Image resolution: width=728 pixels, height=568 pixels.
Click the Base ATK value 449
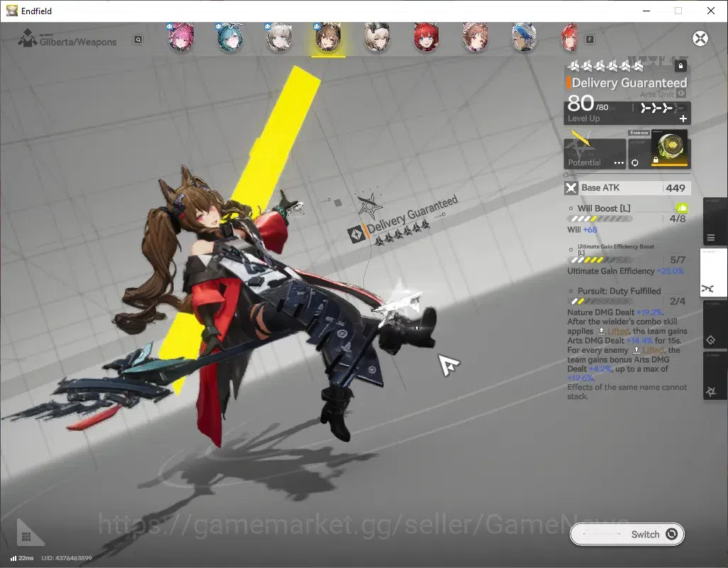675,188
